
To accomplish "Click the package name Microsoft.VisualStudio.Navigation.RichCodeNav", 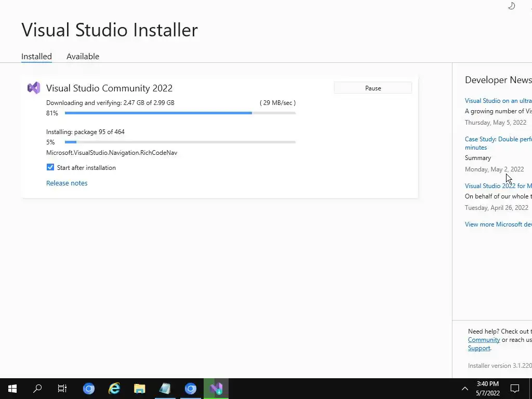I will pyautogui.click(x=112, y=153).
